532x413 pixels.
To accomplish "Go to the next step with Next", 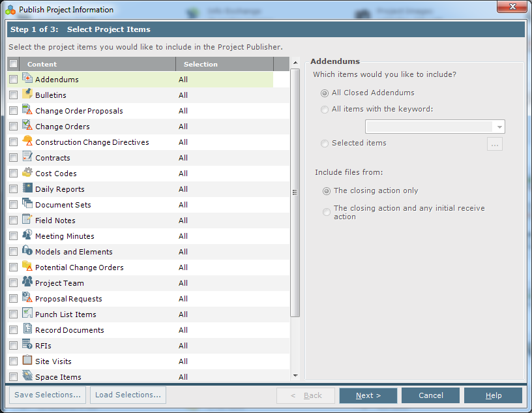I will coord(368,395).
